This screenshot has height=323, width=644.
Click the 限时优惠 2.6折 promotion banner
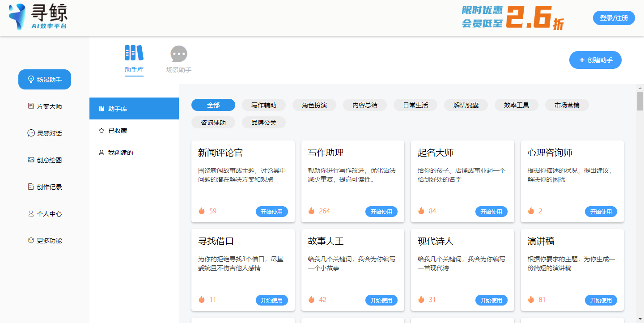pos(513,18)
